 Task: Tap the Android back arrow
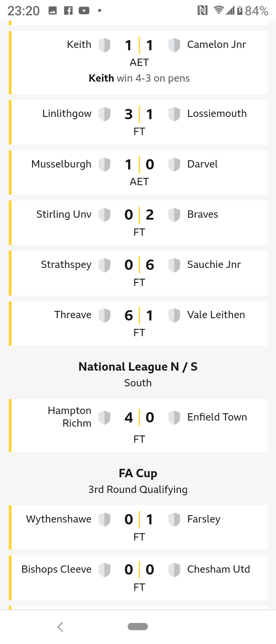click(x=60, y=627)
